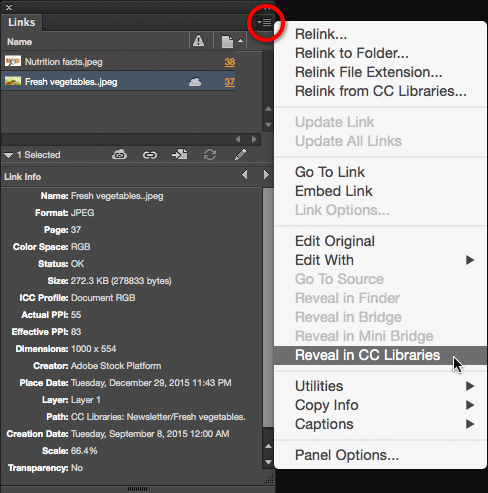Click the panel resize grip handle
The width and height of the screenshot is (488, 493).
[269, 479]
